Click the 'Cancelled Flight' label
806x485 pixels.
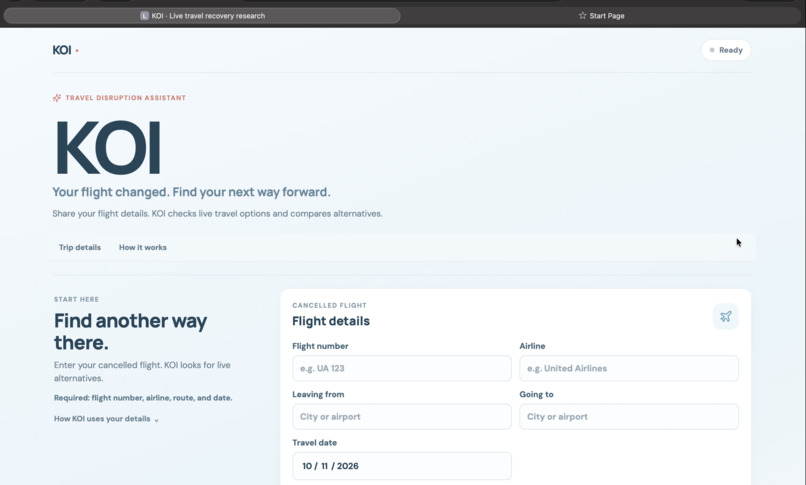click(329, 305)
